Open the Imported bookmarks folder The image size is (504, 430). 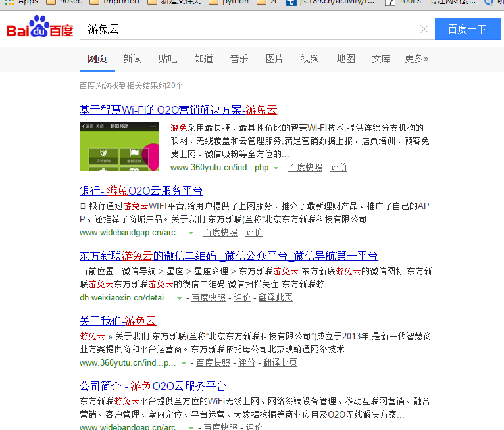114,2
